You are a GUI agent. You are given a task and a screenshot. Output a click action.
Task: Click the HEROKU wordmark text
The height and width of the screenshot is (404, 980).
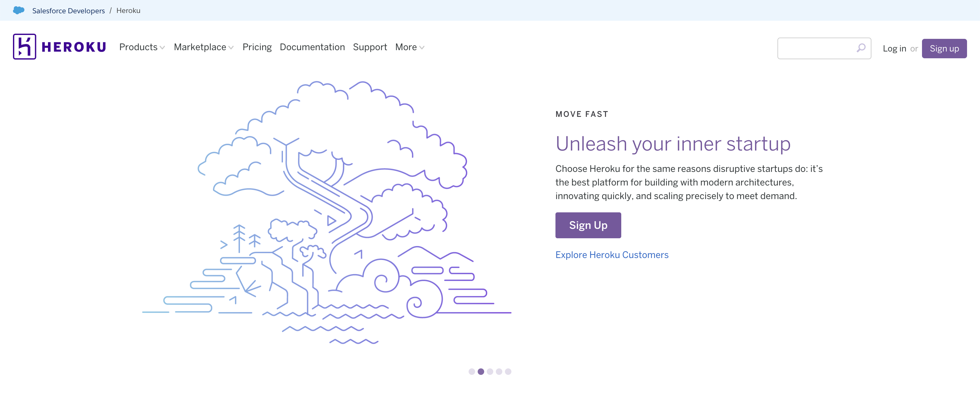click(74, 47)
